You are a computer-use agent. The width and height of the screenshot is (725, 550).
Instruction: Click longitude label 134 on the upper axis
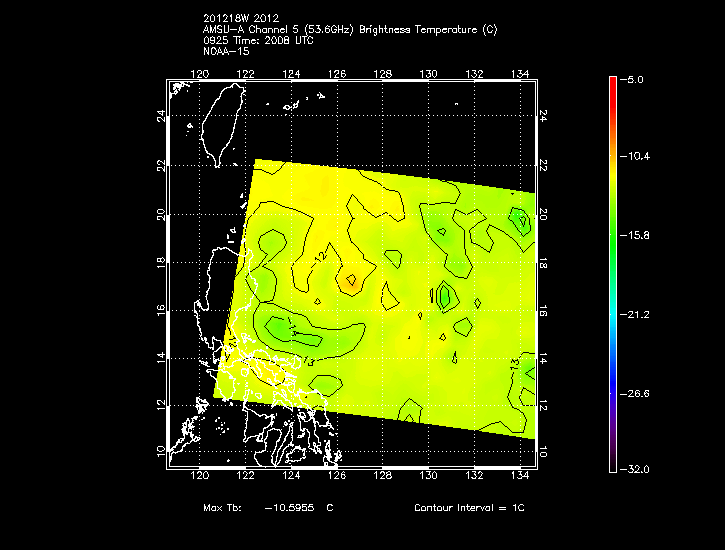pos(520,74)
